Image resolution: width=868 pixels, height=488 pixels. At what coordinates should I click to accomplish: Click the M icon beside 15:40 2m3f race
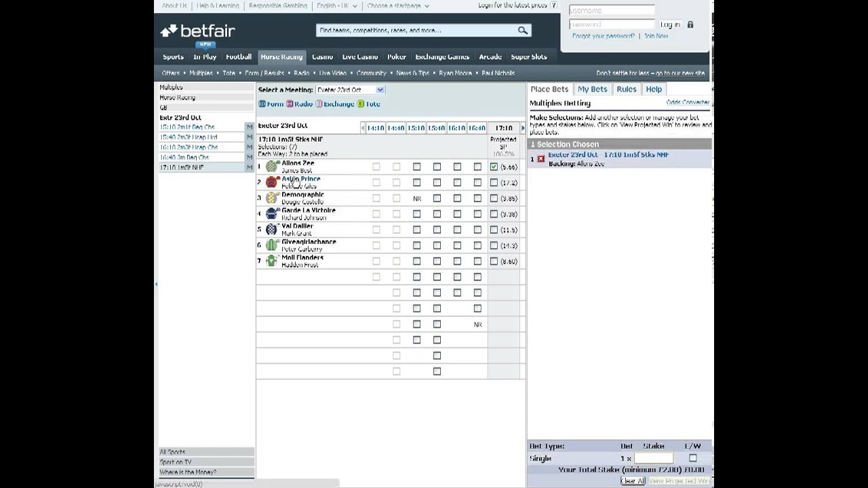tap(250, 137)
